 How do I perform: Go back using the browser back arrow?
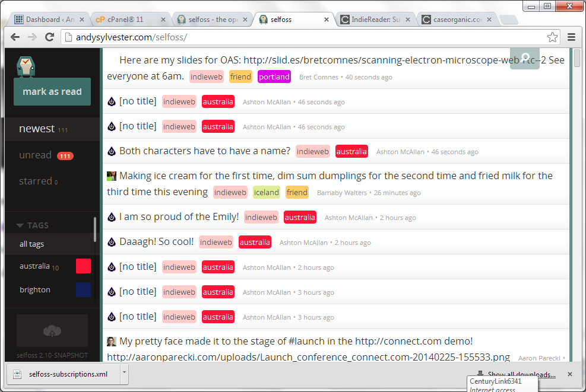pos(15,37)
